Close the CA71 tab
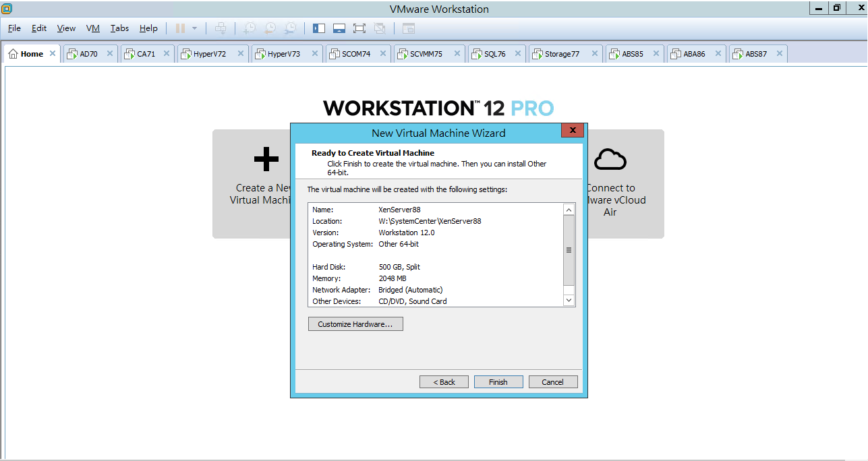The image size is (868, 461). tap(167, 54)
